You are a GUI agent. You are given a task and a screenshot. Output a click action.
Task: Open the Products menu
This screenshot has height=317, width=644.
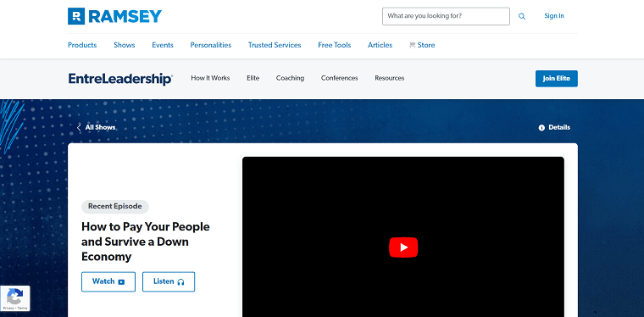(82, 45)
